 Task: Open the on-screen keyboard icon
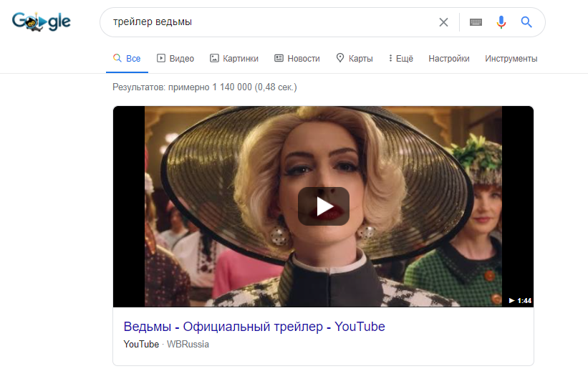coord(476,22)
